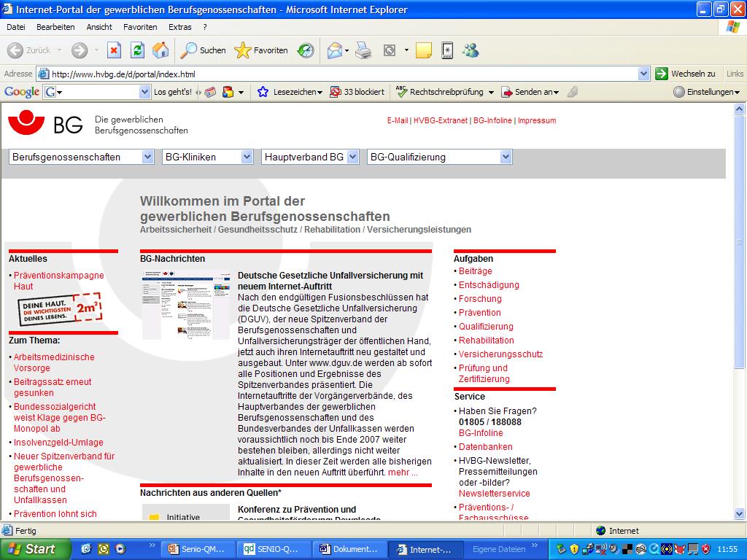Open the Suchen search pane
Image resolution: width=747 pixels, height=560 pixels.
(x=203, y=50)
